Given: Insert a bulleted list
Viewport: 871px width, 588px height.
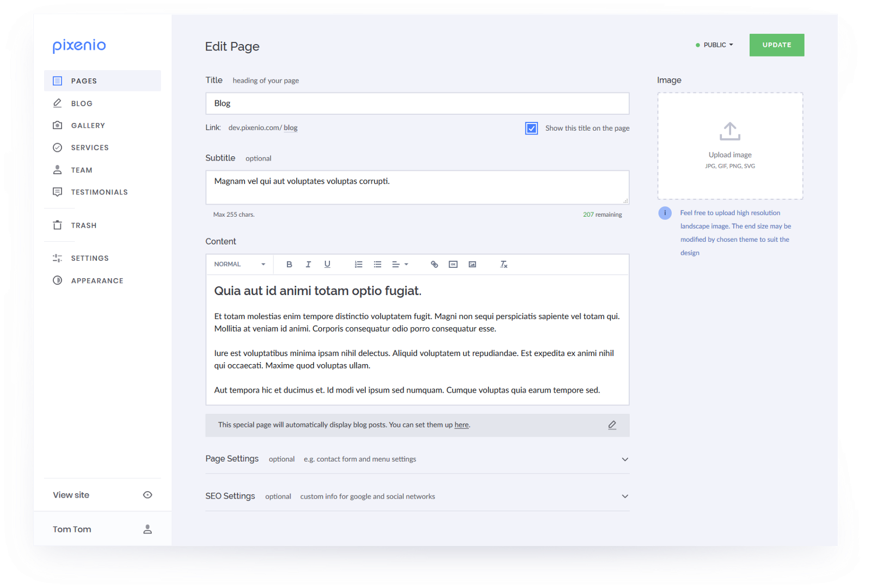Looking at the screenshot, I should [377, 265].
